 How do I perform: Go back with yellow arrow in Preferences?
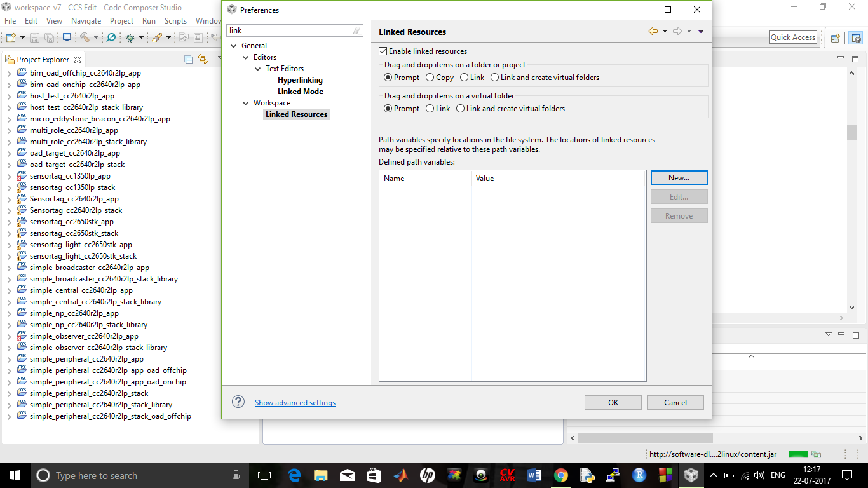653,31
